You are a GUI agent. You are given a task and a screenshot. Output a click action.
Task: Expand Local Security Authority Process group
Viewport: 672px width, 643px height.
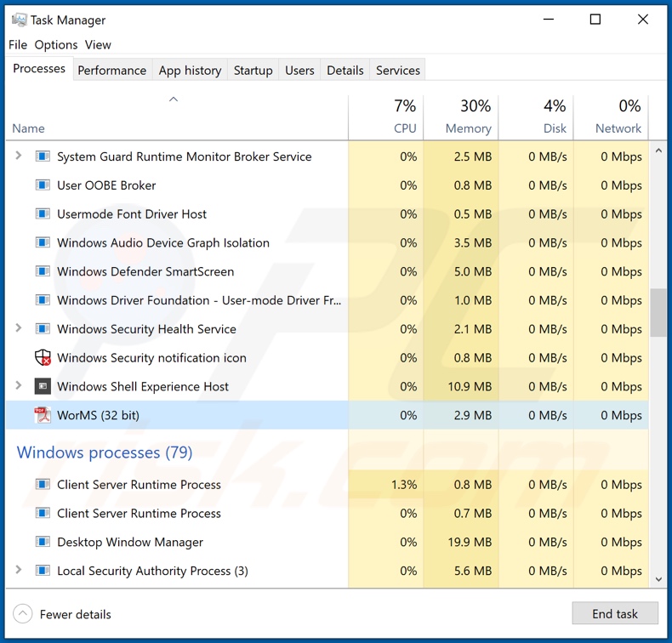coord(19,571)
